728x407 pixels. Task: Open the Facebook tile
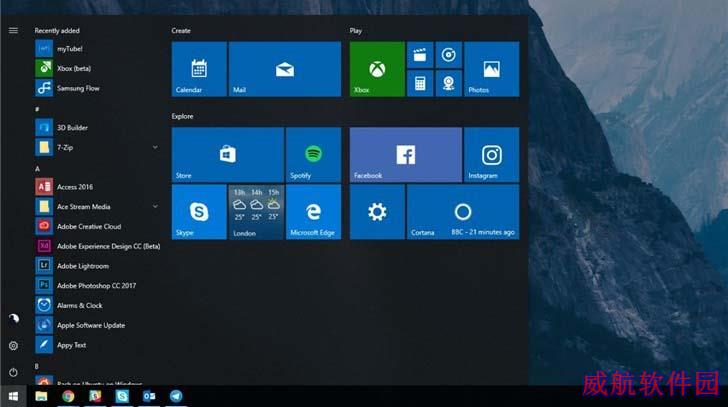[406, 155]
